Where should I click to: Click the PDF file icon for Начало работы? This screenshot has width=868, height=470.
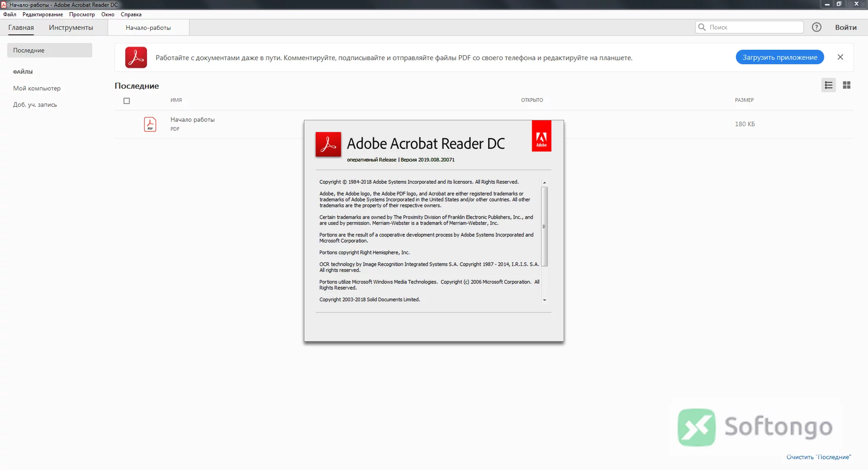pos(150,124)
